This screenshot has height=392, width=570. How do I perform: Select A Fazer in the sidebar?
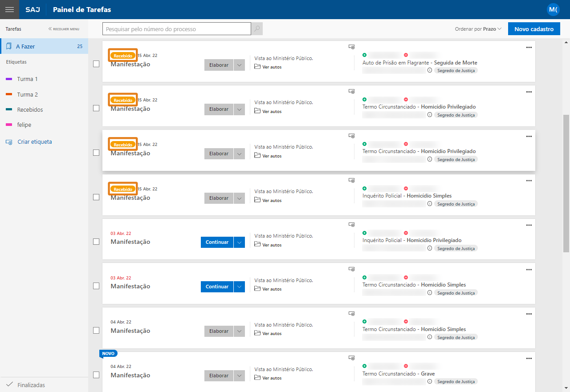tap(25, 46)
